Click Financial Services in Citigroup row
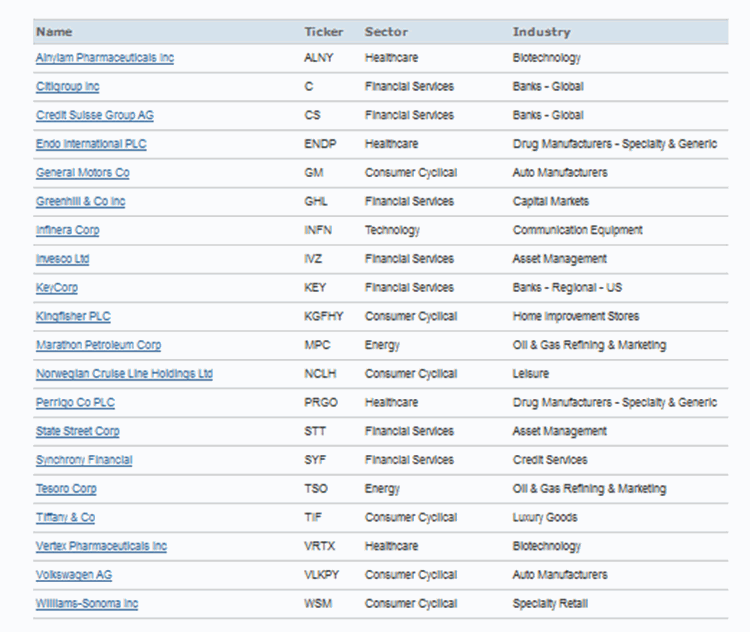The image size is (750, 632). pyautogui.click(x=409, y=87)
